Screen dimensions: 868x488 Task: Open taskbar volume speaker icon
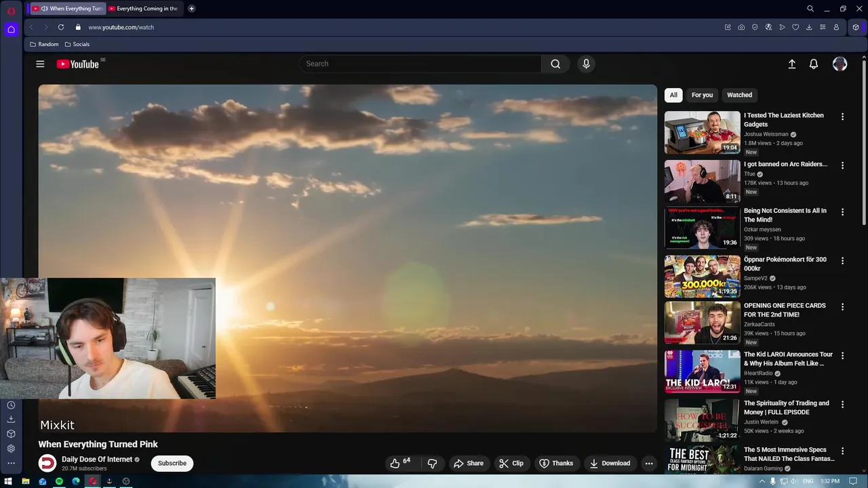(794, 481)
